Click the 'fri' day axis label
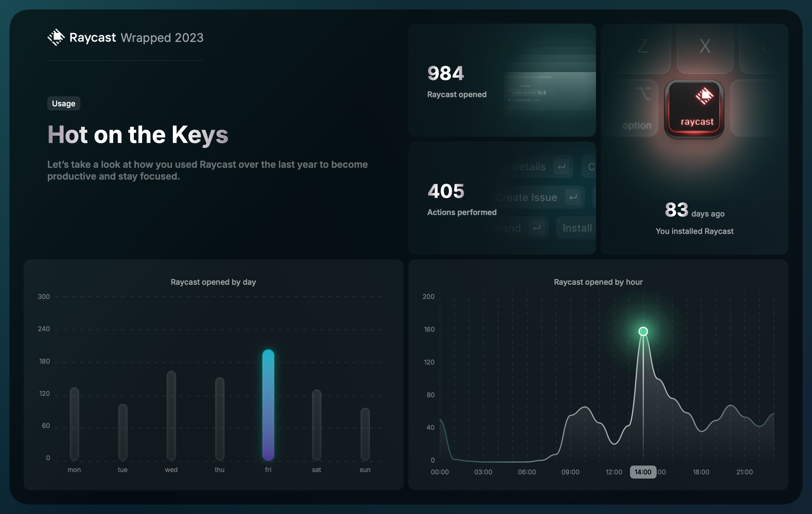 pyautogui.click(x=268, y=469)
